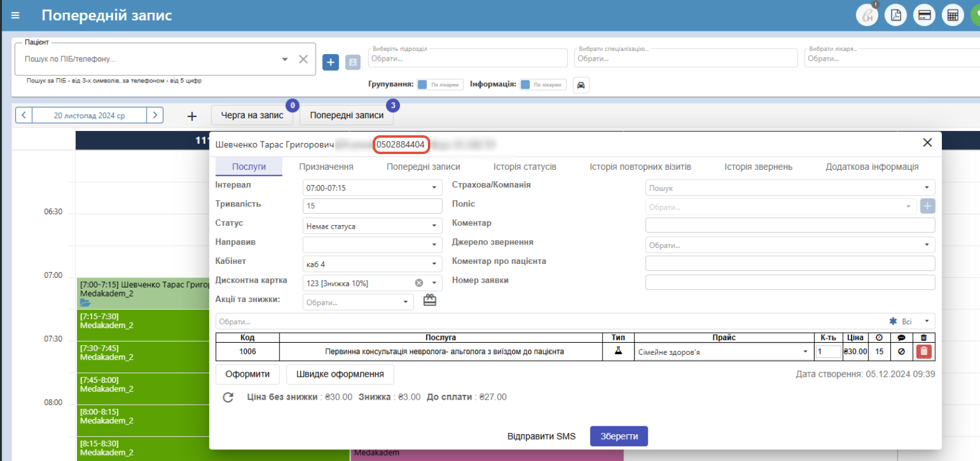The height and width of the screenshot is (461, 980).
Task: Open the Джерело звернення dropdown
Action: point(790,245)
